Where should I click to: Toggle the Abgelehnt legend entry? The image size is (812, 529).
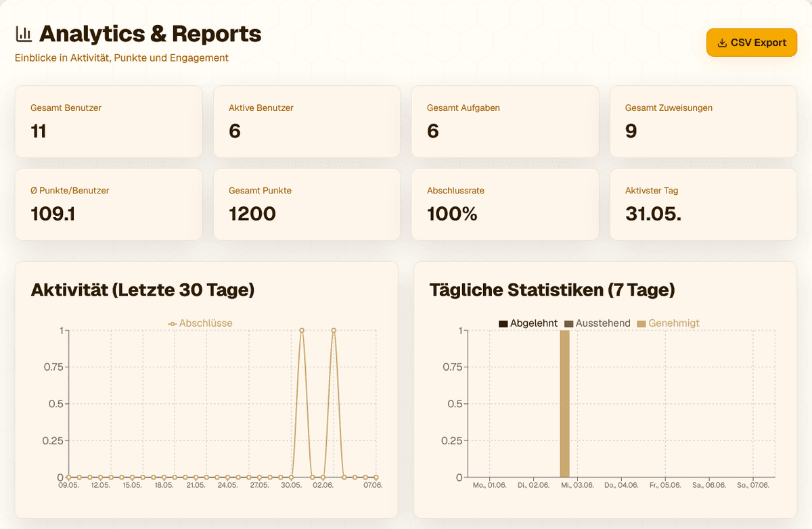[528, 323]
